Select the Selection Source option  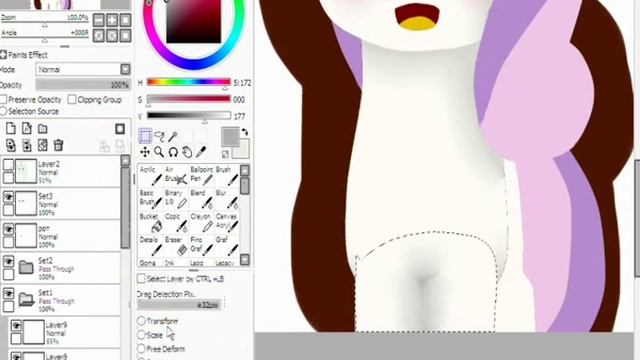(3, 111)
